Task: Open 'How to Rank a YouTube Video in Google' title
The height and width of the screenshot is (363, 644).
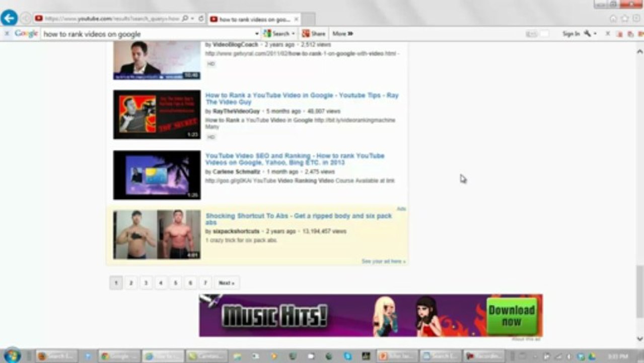Action: click(x=302, y=98)
